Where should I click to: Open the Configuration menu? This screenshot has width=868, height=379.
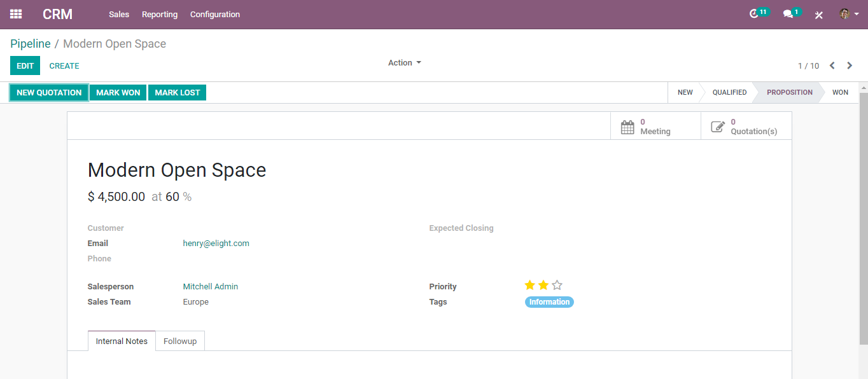pyautogui.click(x=215, y=14)
